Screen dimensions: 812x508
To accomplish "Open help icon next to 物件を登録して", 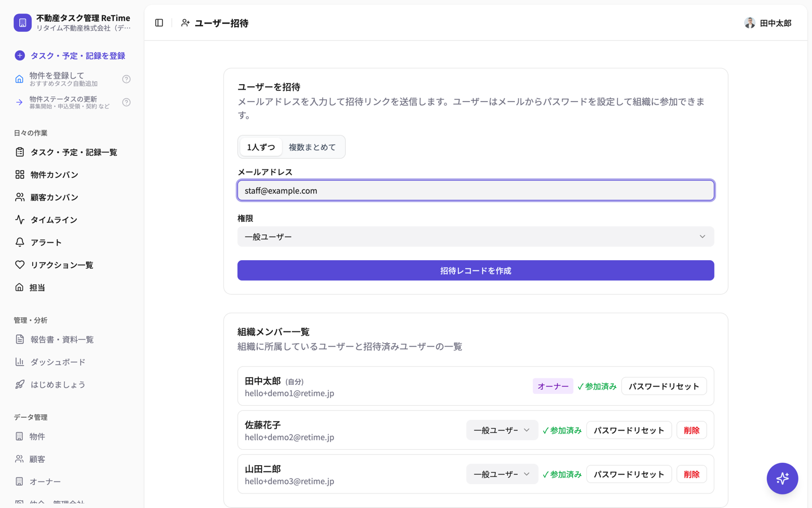I will 126,79.
